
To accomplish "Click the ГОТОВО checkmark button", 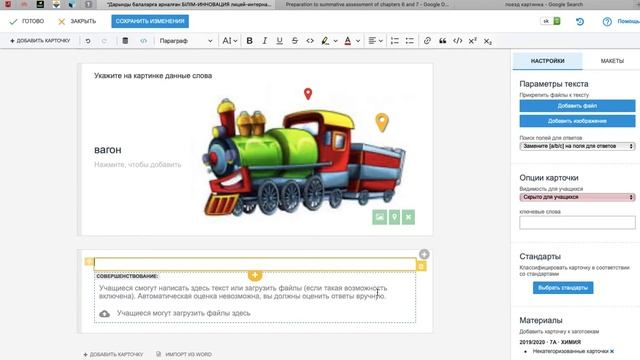I will pyautogui.click(x=27, y=21).
